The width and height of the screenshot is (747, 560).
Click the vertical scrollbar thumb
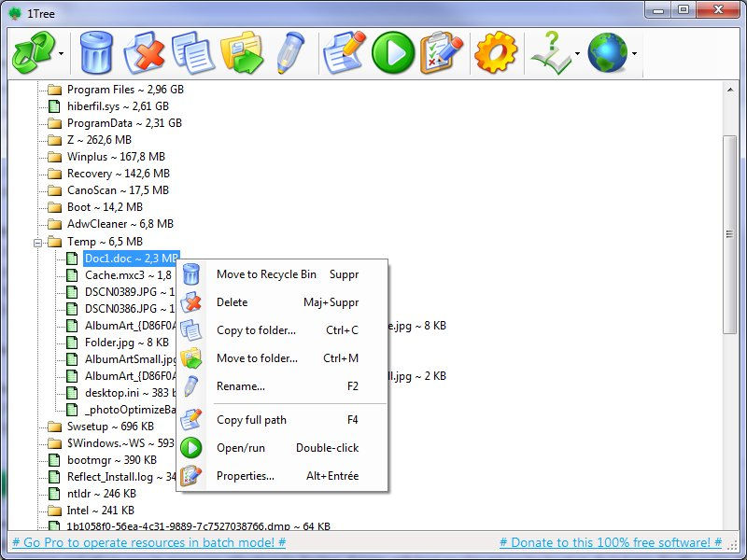point(729,234)
